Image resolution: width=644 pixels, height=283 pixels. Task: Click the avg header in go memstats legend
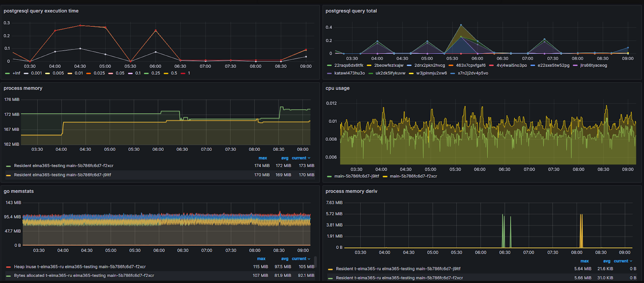click(285, 259)
